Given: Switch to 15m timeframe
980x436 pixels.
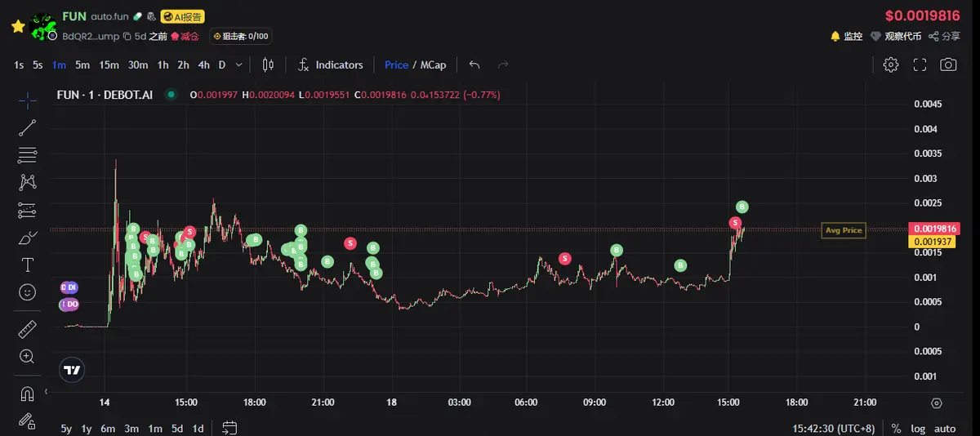Looking at the screenshot, I should [109, 65].
